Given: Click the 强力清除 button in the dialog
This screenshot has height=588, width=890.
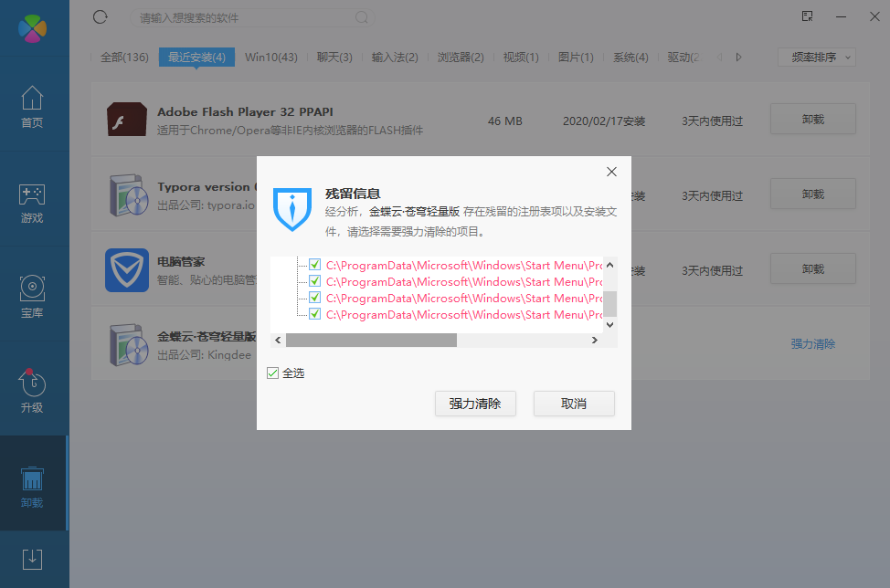Looking at the screenshot, I should [x=475, y=404].
